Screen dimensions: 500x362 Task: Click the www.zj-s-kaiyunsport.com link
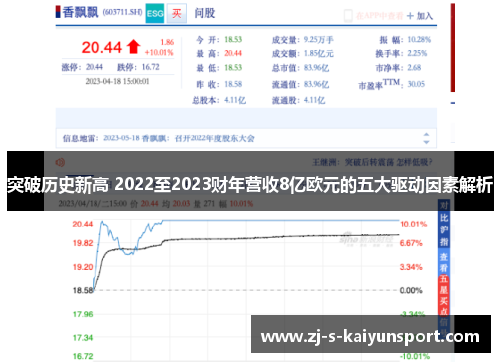click(x=370, y=336)
